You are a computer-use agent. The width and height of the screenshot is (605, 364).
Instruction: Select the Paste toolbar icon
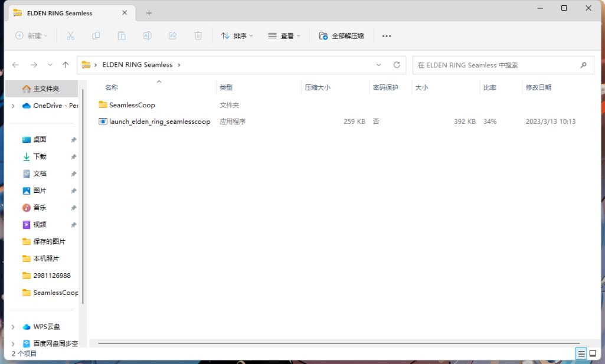tap(120, 35)
